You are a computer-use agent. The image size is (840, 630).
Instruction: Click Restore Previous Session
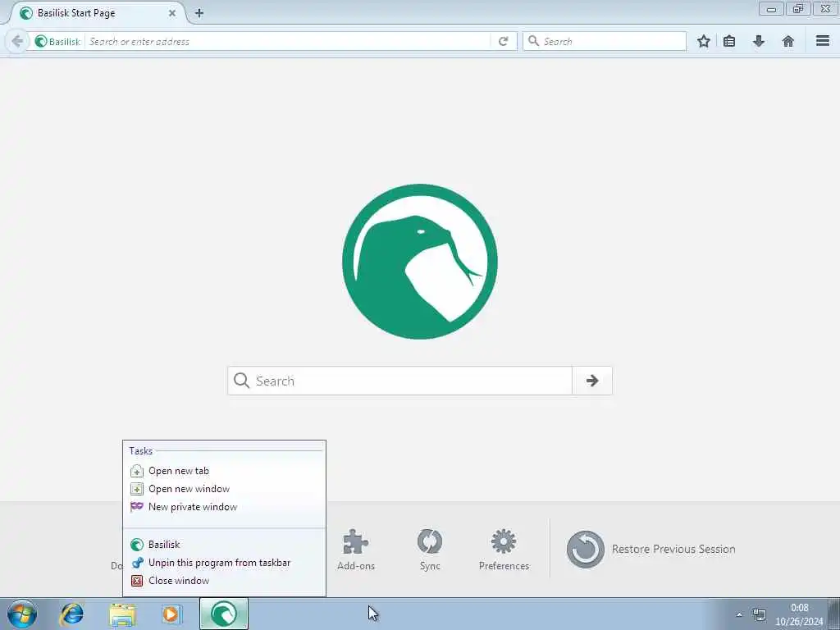tap(651, 549)
